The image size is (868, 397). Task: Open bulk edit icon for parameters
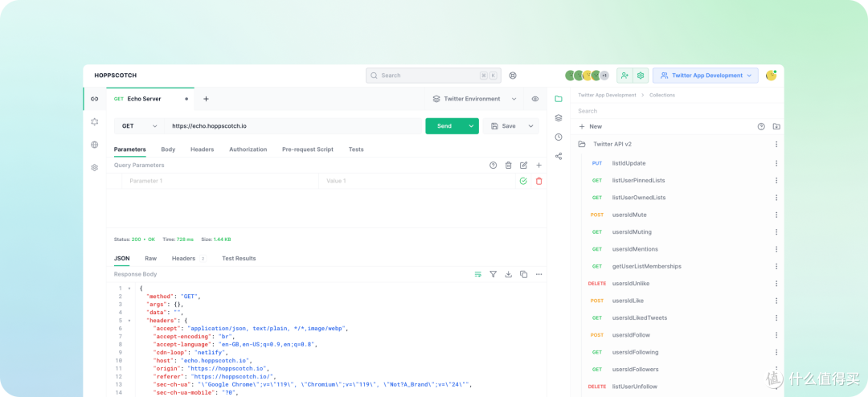point(524,165)
